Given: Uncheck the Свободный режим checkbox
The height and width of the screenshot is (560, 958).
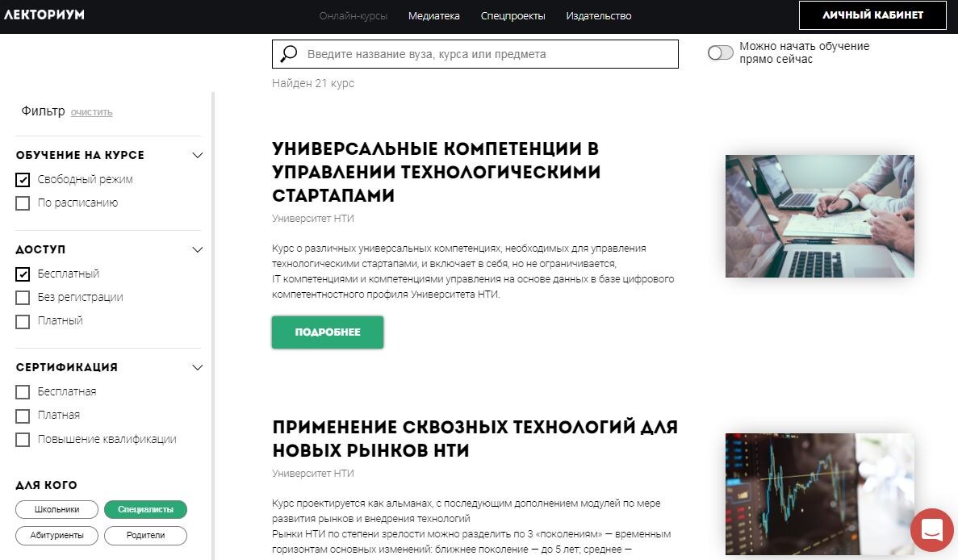Looking at the screenshot, I should click(23, 180).
